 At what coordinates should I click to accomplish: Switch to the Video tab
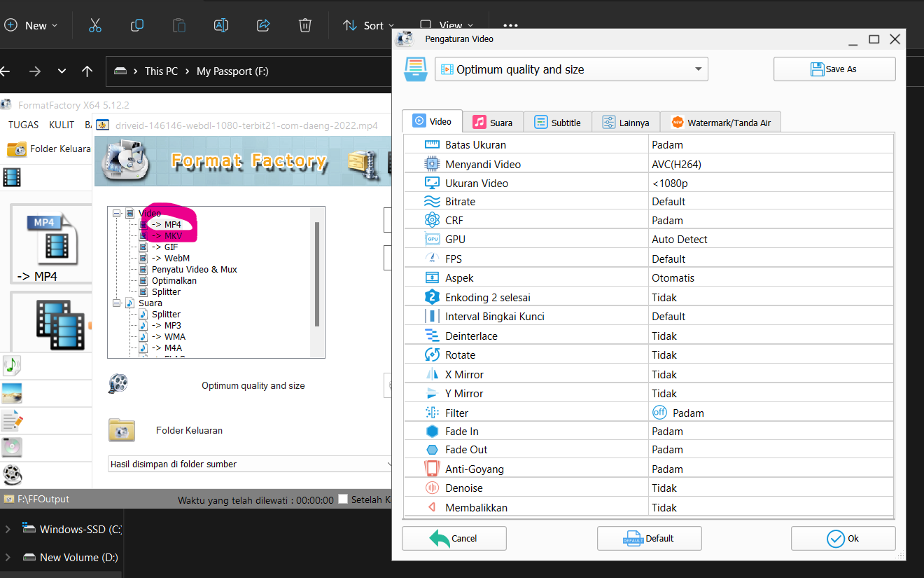pos(432,121)
